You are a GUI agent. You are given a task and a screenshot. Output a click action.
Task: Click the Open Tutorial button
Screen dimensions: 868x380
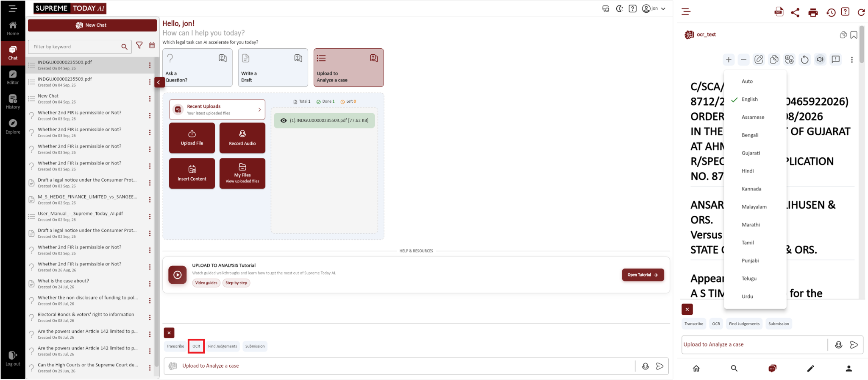click(643, 275)
